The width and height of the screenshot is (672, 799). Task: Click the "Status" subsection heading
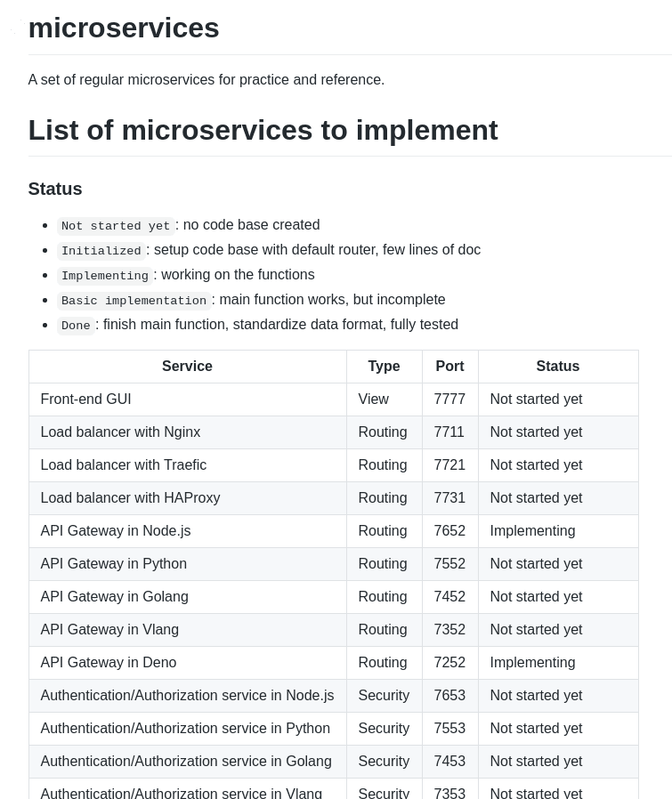tap(55, 189)
